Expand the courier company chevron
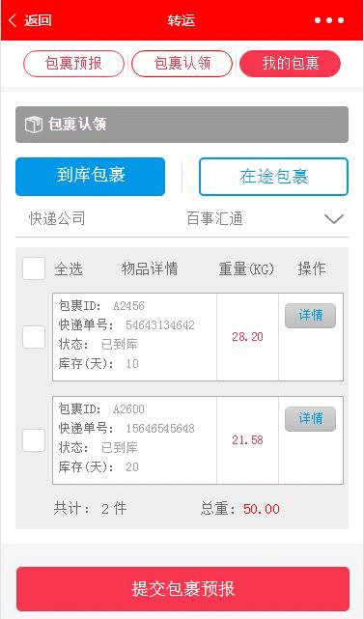The image size is (364, 619). [x=334, y=218]
